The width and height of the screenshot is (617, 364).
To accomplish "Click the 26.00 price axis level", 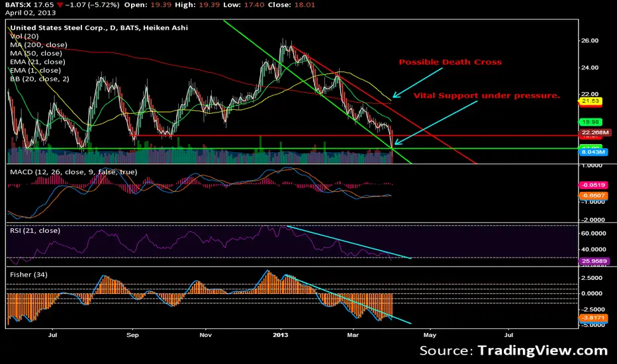I will pyautogui.click(x=589, y=40).
